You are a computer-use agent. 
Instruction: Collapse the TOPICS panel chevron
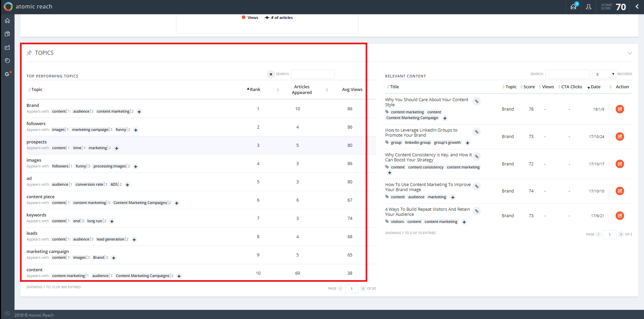point(630,53)
